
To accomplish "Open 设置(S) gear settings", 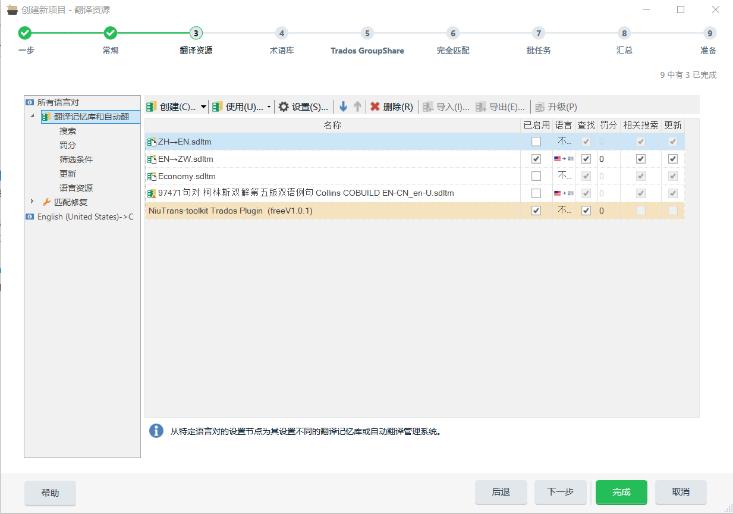I will tap(303, 107).
